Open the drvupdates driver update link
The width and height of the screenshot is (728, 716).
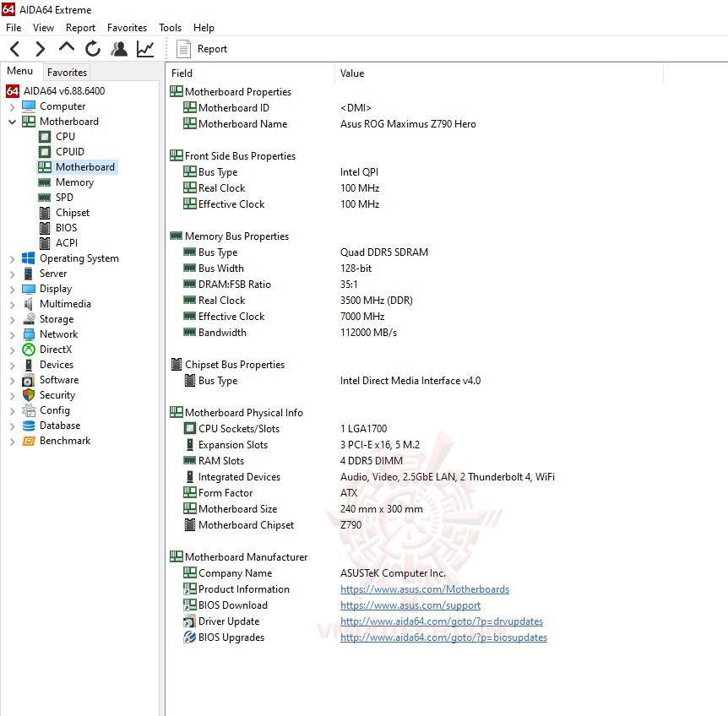(442, 621)
